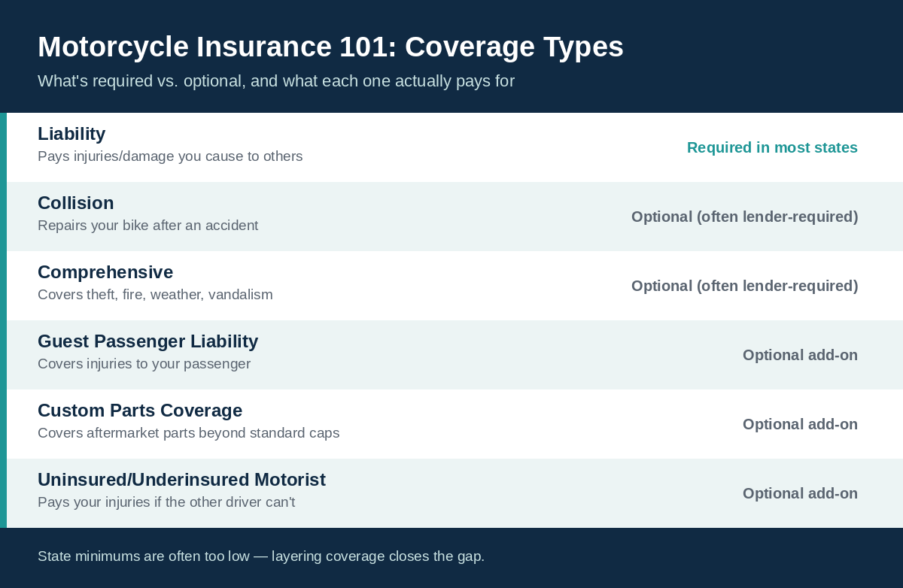This screenshot has height=588, width=903.
Task: Click the Collision row's 'Optional (often lender-required)' label
Action: tap(744, 217)
